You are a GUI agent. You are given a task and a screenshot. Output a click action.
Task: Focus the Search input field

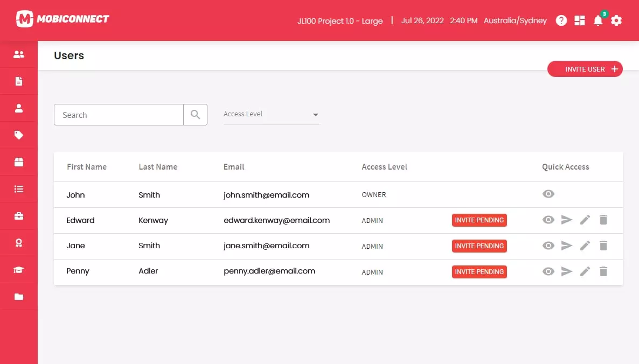[x=119, y=115]
